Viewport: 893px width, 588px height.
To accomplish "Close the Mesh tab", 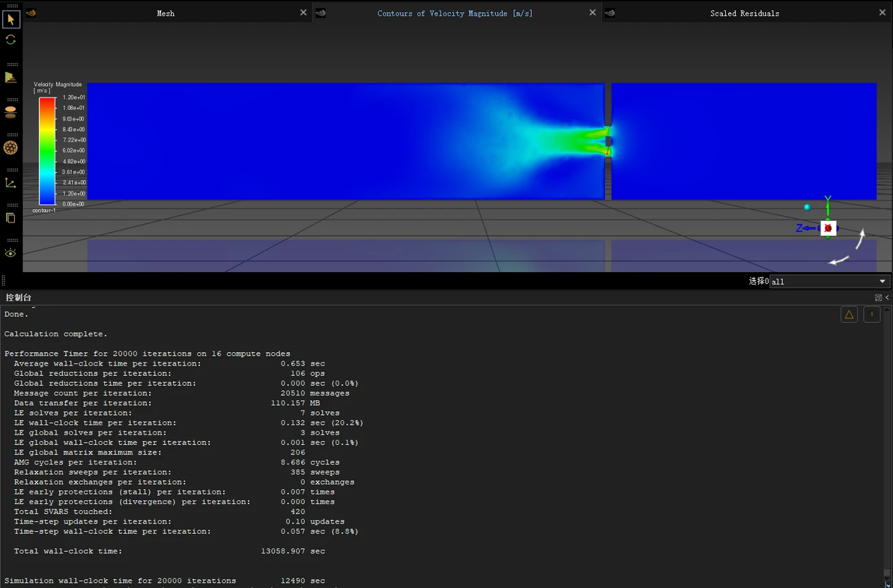I will (303, 13).
